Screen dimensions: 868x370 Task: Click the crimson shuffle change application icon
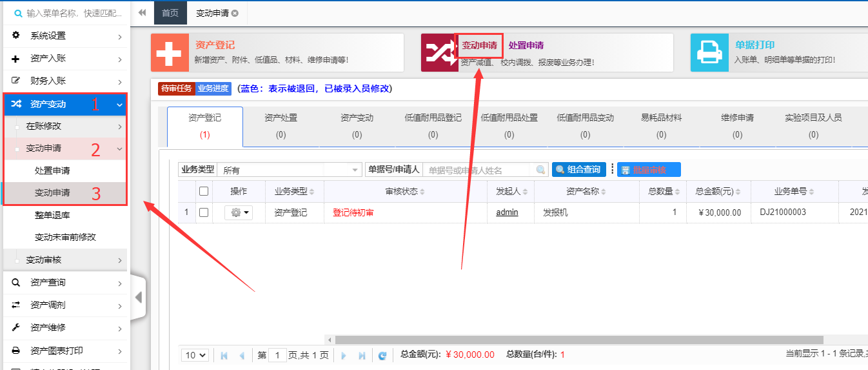[440, 53]
